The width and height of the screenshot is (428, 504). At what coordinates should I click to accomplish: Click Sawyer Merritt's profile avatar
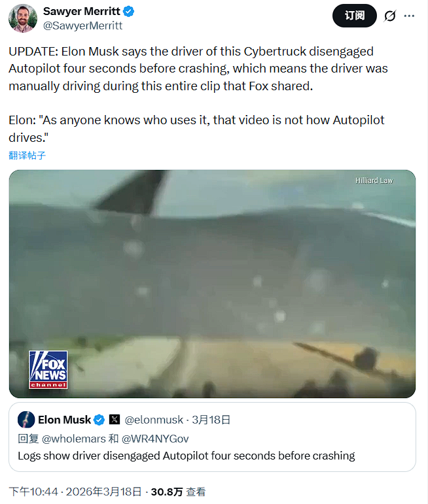(22, 18)
